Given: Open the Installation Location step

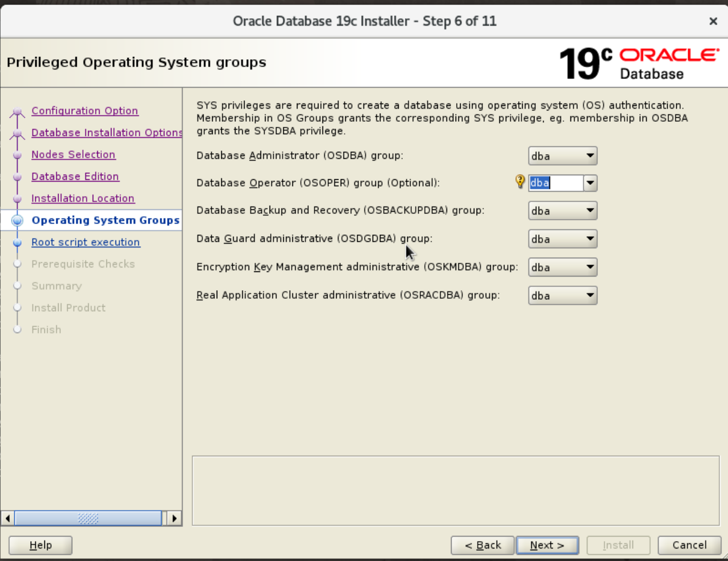Looking at the screenshot, I should click(x=83, y=198).
